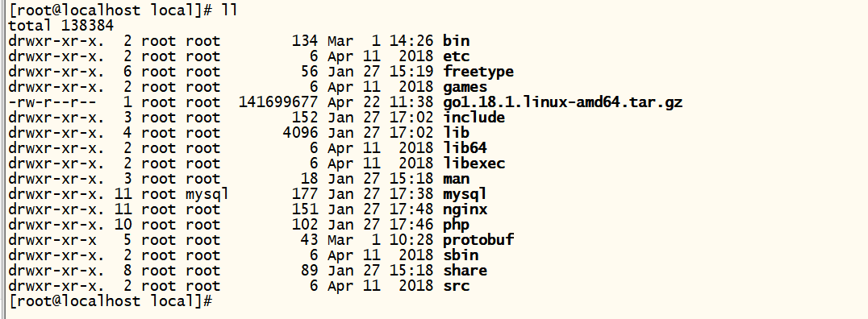Click the man directory name
The image size is (868, 319).
tap(456, 179)
